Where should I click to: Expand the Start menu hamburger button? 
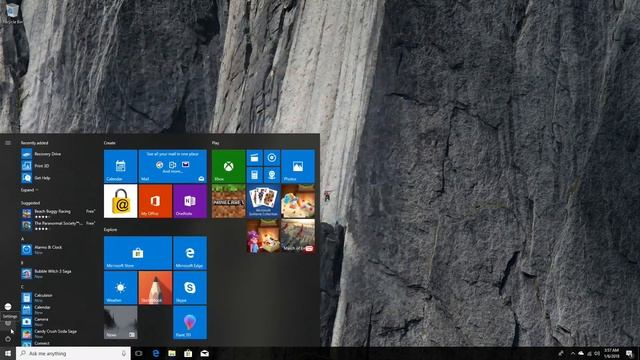pyautogui.click(x=8, y=143)
